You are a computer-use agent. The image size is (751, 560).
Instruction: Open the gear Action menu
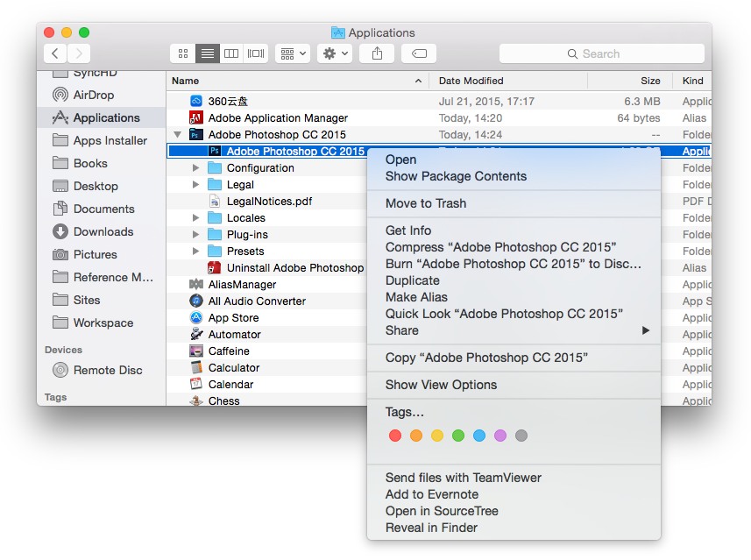coord(335,53)
